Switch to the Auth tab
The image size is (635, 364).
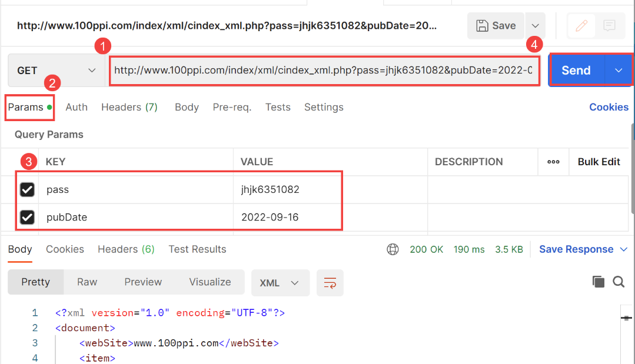[x=77, y=107]
